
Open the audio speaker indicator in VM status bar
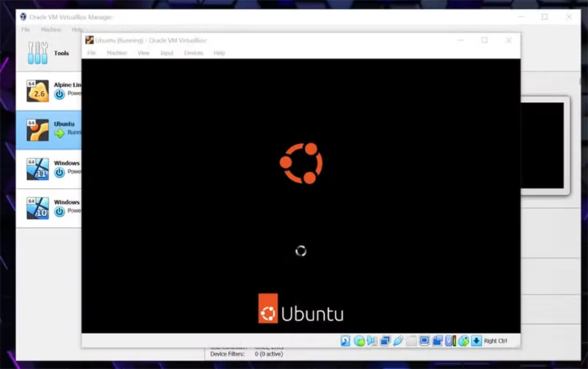[x=372, y=340]
